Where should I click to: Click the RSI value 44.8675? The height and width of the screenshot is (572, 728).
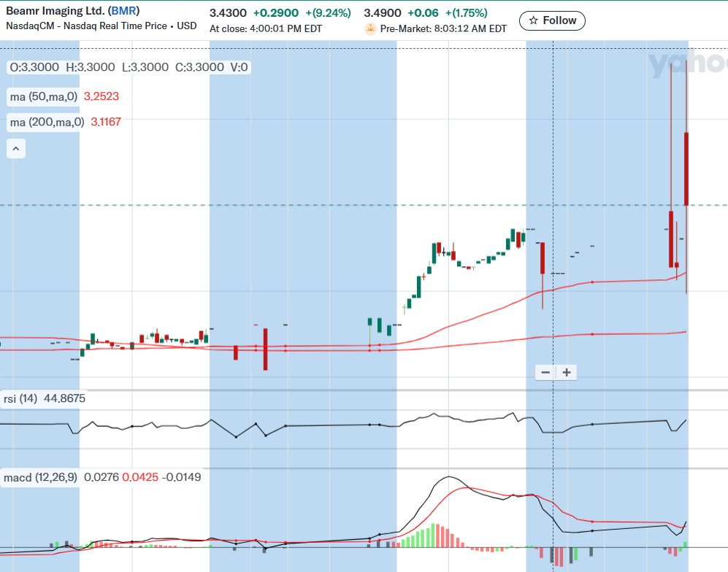click(x=64, y=398)
